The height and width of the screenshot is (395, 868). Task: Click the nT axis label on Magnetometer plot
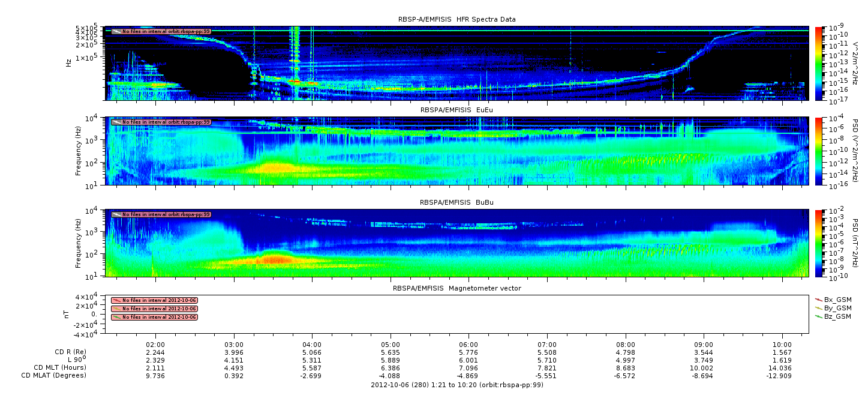tap(68, 314)
